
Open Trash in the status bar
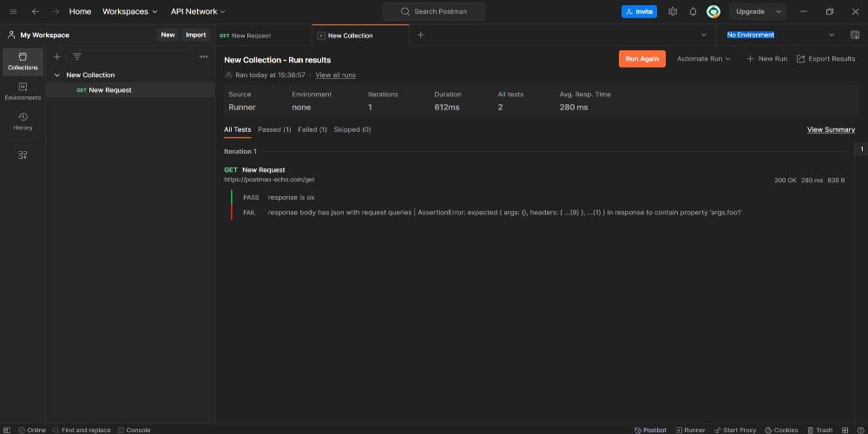click(x=819, y=431)
